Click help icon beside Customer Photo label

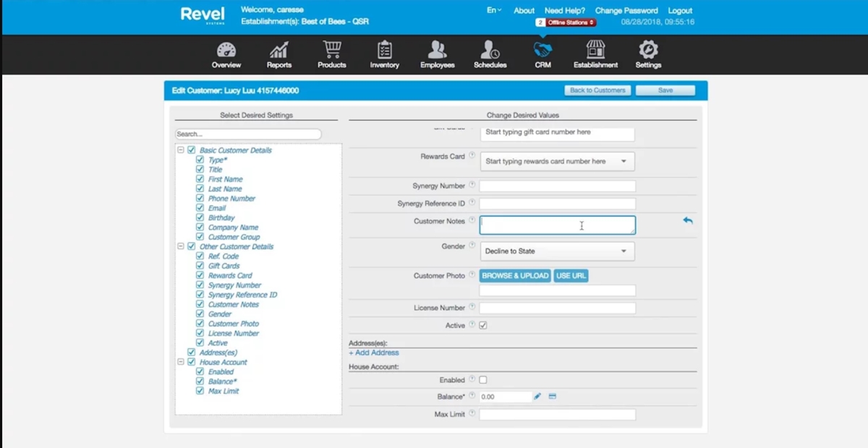(x=472, y=275)
